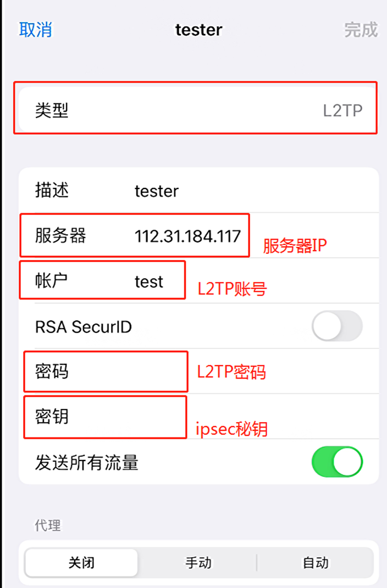Click the tester title at top

(198, 30)
